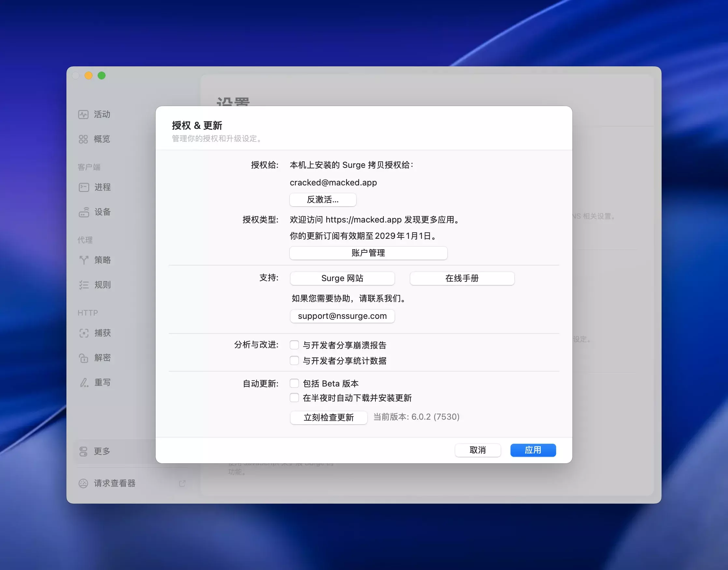The image size is (728, 570).
Task: Open the Rewrite pencil icon
Action: coord(84,383)
